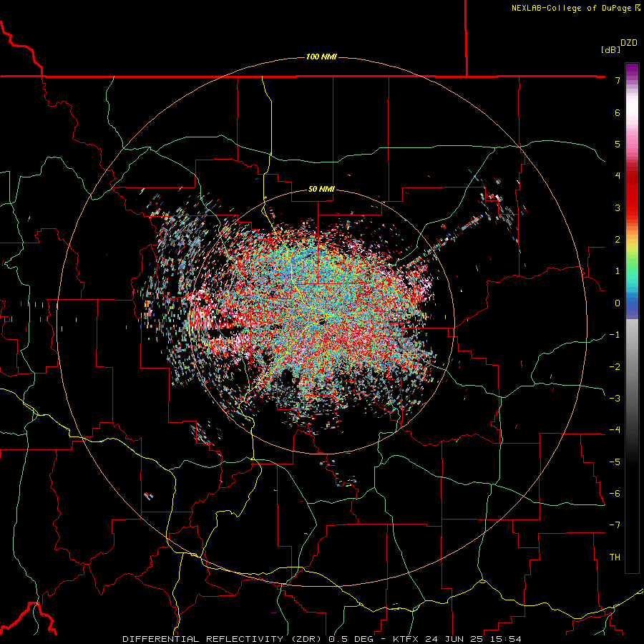This screenshot has height=644, width=644.
Task: Click the 100 NMI range ring label
Action: 321,57
